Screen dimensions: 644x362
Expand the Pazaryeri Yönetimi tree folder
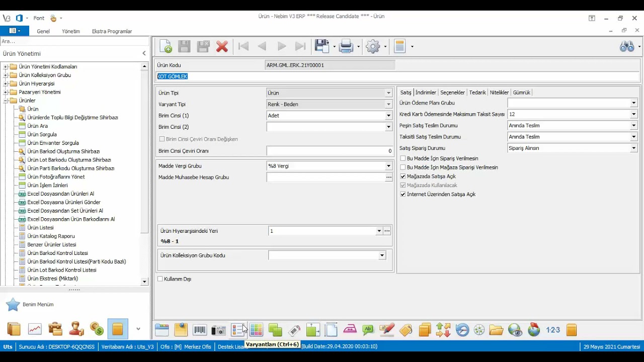click(6, 92)
